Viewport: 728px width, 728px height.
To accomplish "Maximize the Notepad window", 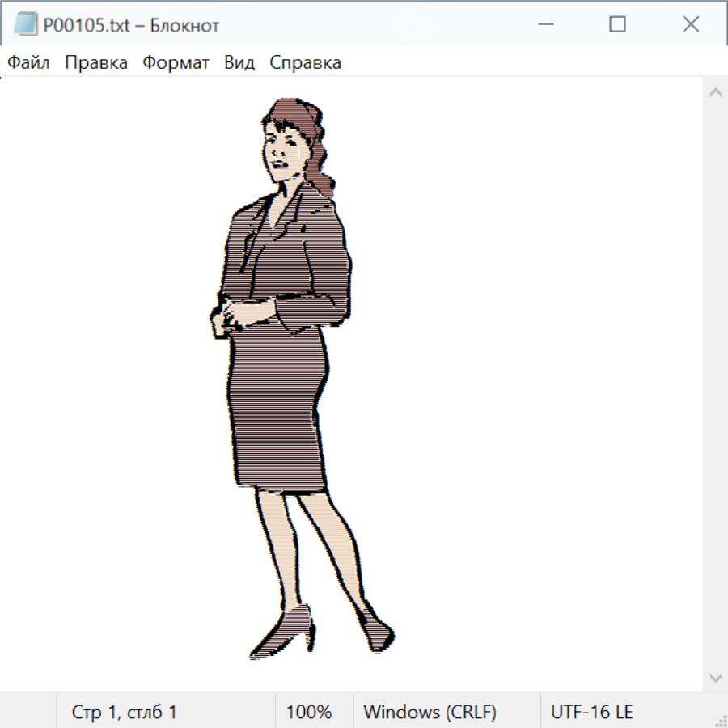I will click(x=617, y=25).
